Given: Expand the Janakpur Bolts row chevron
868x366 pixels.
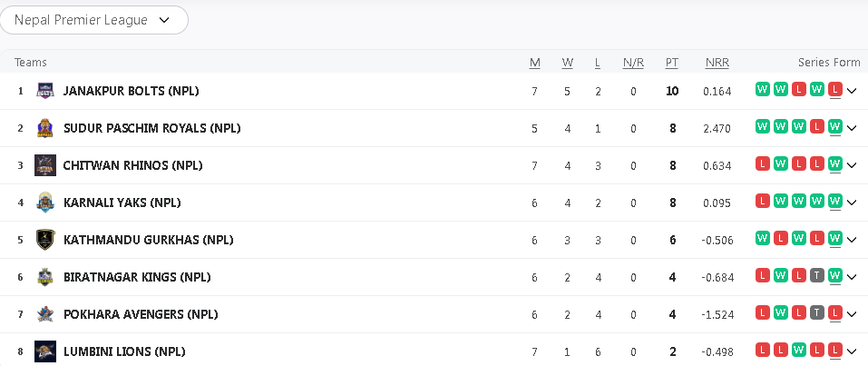Looking at the screenshot, I should pos(851,91).
